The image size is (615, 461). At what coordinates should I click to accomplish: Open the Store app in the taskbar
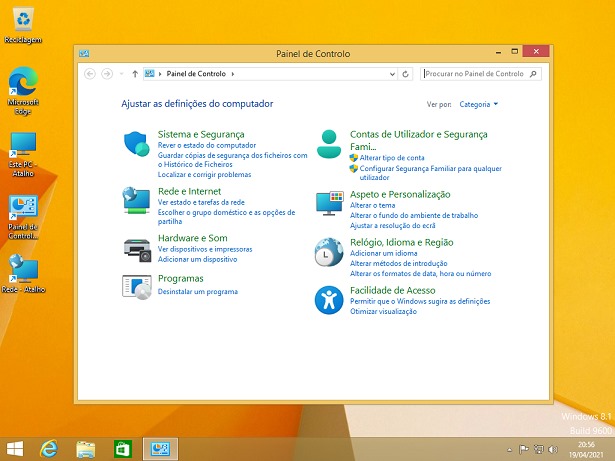point(122,449)
